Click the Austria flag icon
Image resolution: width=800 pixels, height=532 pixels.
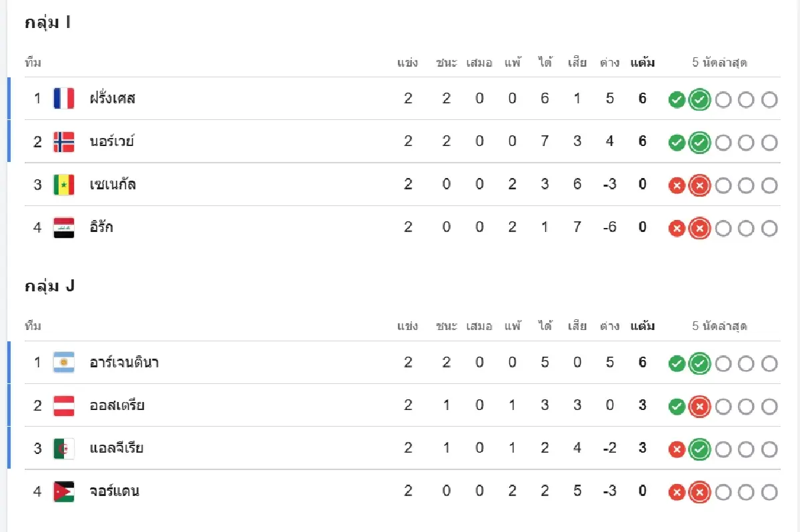[64, 405]
